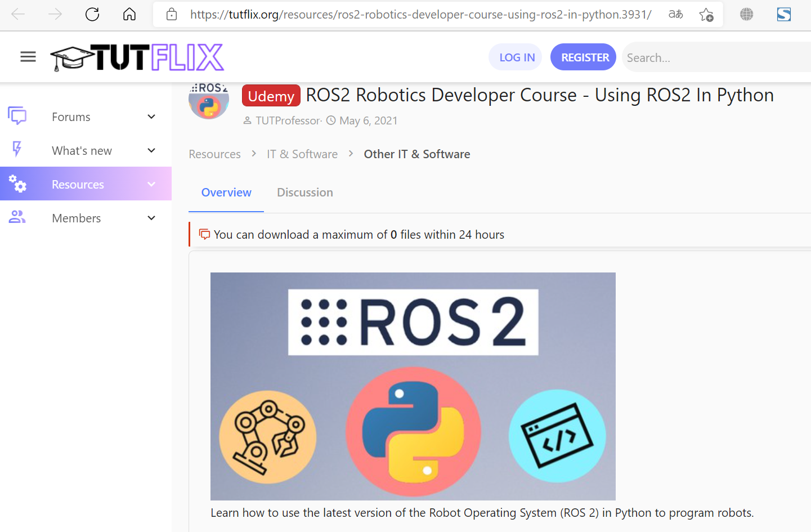Click the Udemy red badge

coord(271,96)
